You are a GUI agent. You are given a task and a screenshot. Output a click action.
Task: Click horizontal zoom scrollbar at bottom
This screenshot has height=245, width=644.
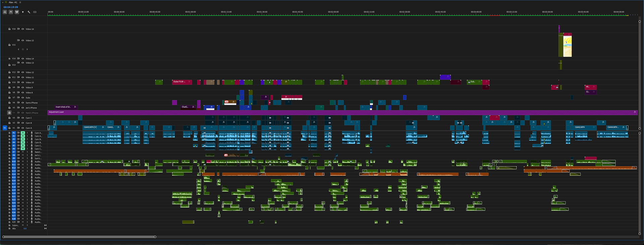pos(79,237)
